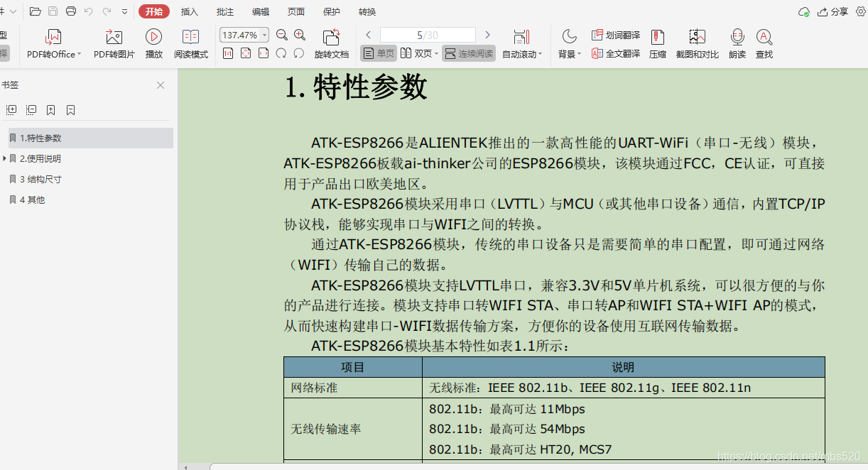Open the 批注 tab
The width and height of the screenshot is (868, 470).
225,12
